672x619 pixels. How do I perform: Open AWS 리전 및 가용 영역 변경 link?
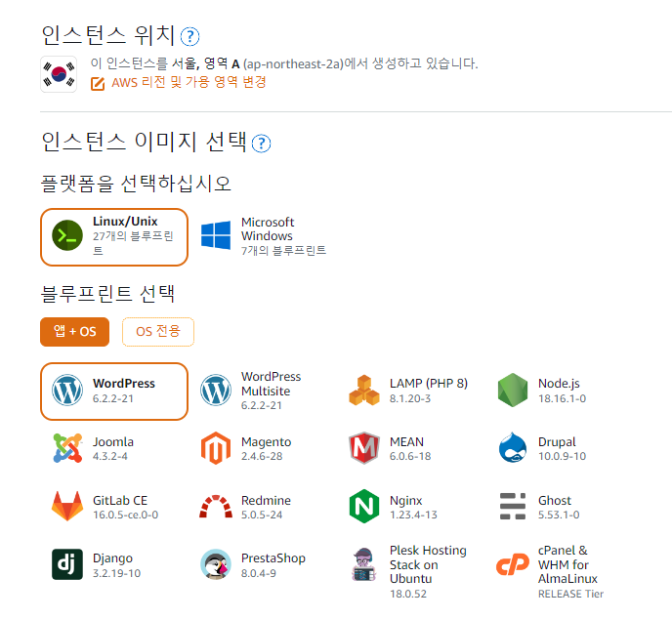(x=189, y=82)
